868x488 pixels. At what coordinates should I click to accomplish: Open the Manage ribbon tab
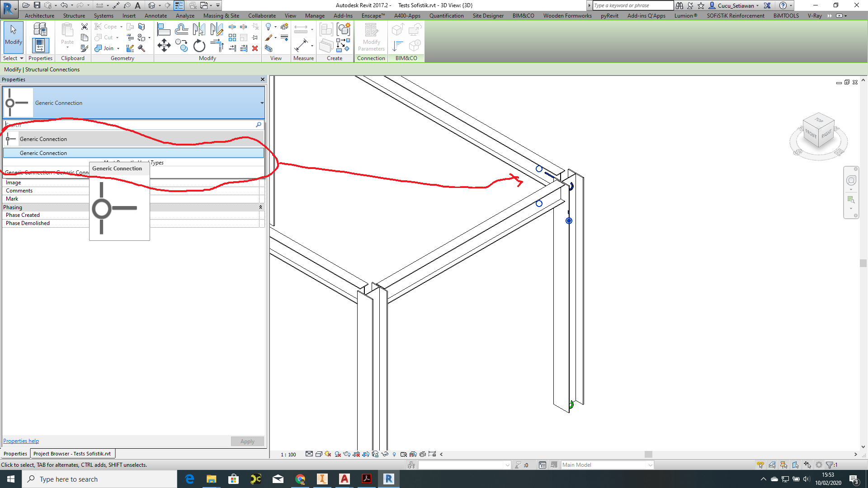pos(315,15)
